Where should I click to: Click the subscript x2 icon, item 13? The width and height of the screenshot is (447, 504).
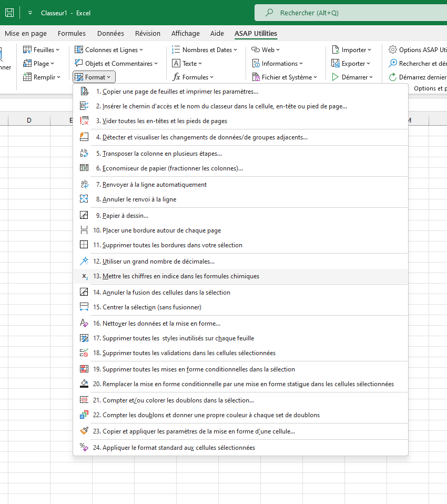[x=85, y=276]
